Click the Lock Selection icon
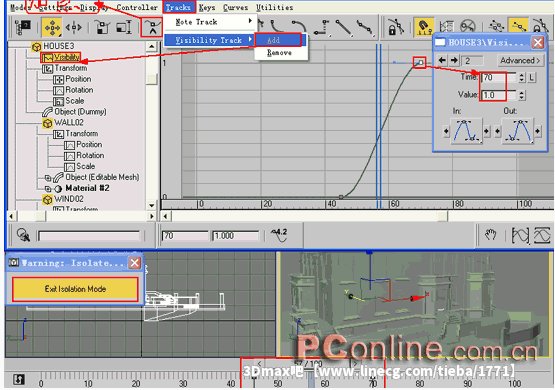Viewport: 555px width, 390px height. coord(396,27)
